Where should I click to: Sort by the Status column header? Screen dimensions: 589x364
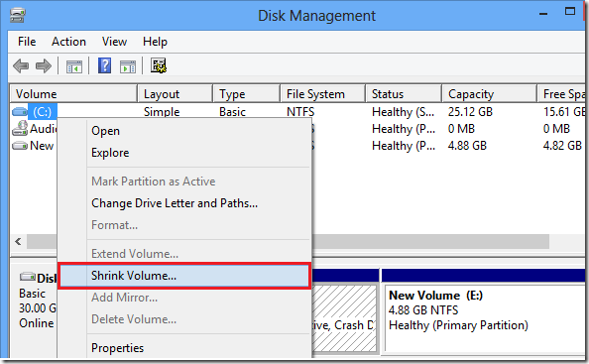click(x=404, y=94)
